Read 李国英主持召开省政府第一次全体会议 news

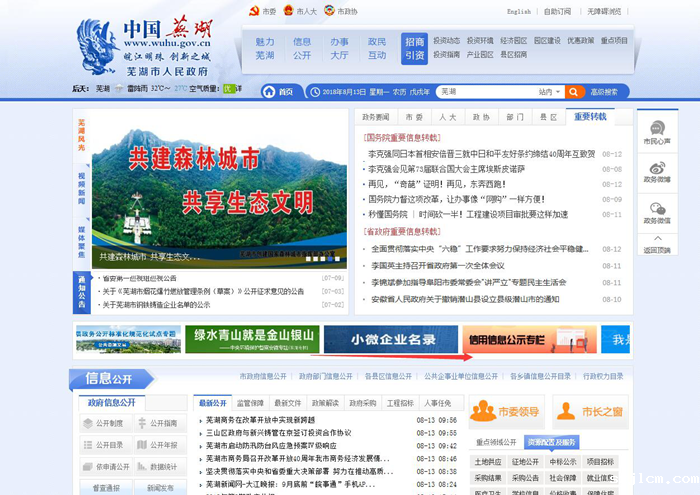tap(438, 266)
